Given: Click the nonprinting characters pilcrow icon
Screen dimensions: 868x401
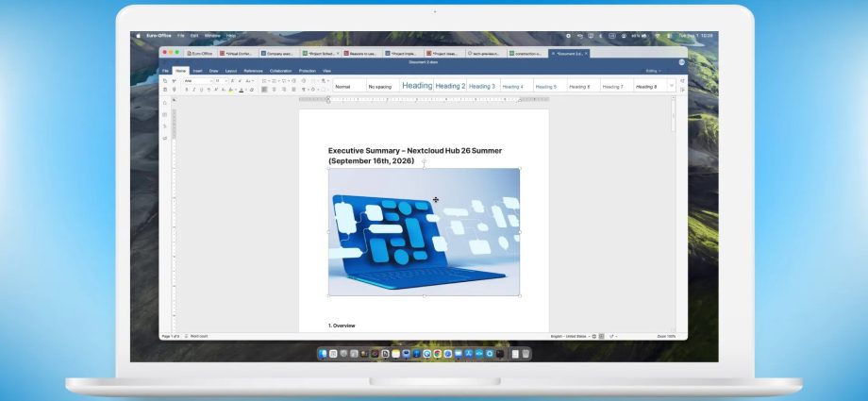Looking at the screenshot, I should (x=304, y=90).
